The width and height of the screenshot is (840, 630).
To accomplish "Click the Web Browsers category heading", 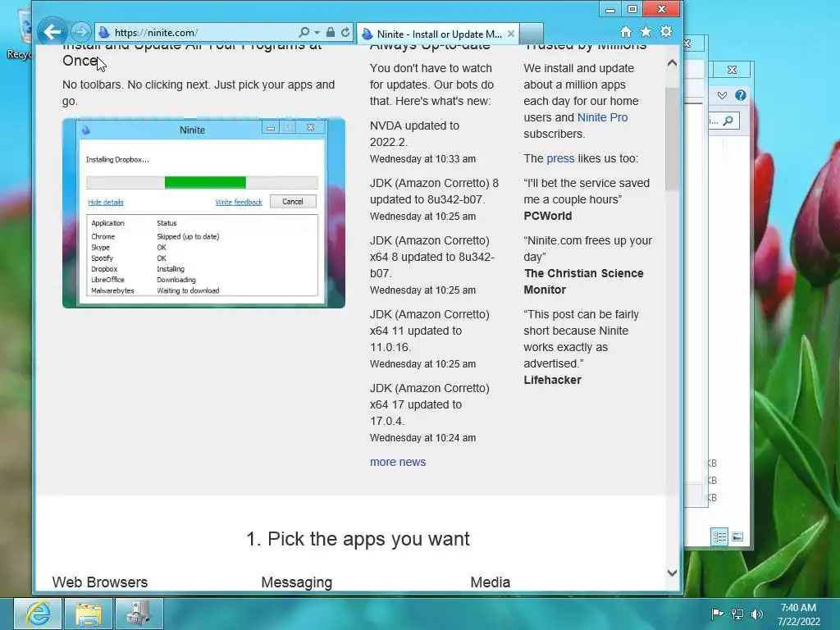I will tap(99, 582).
